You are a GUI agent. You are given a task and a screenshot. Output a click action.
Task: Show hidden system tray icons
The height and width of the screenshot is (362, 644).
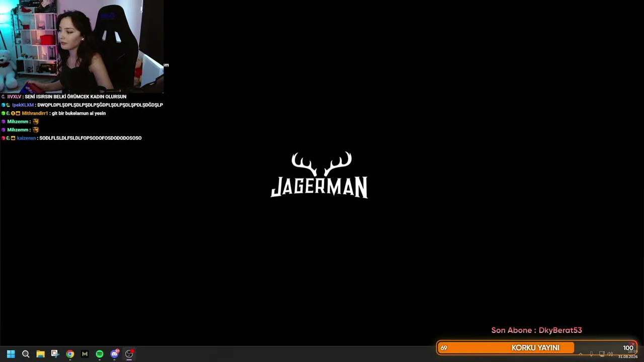point(581,354)
